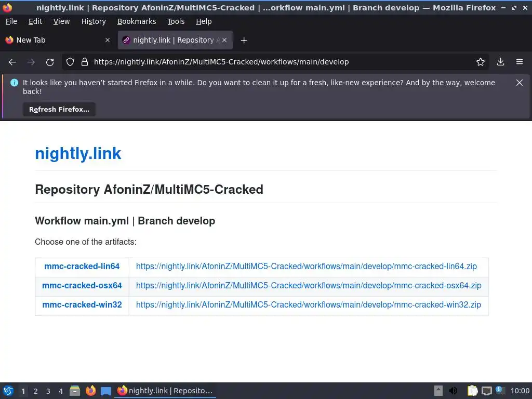Click the removable media tray icon

point(438,391)
